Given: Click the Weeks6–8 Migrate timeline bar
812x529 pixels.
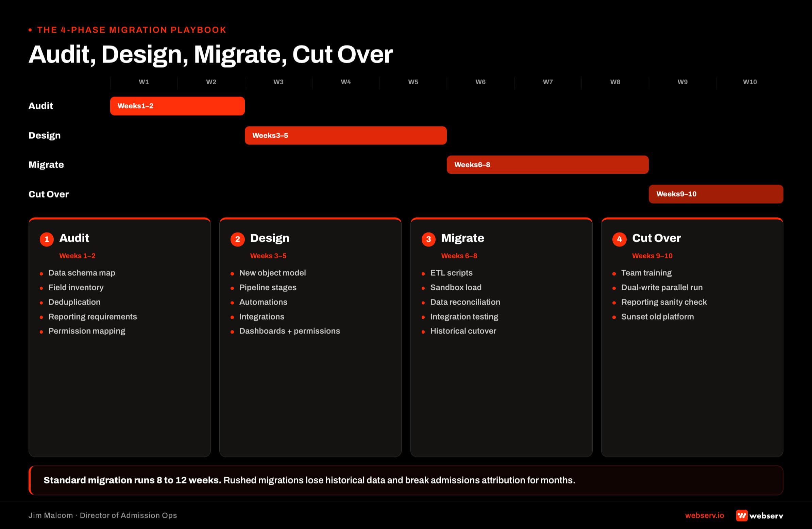Looking at the screenshot, I should click(x=547, y=165).
